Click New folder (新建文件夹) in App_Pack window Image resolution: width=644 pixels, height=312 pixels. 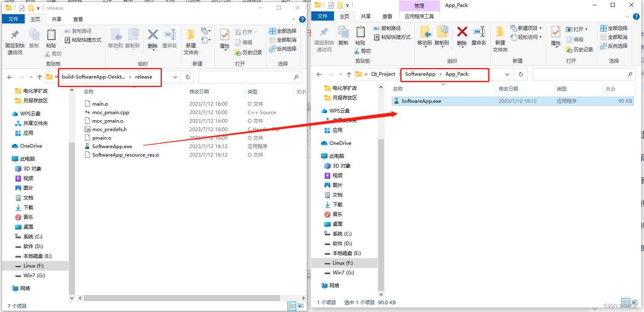pos(500,39)
